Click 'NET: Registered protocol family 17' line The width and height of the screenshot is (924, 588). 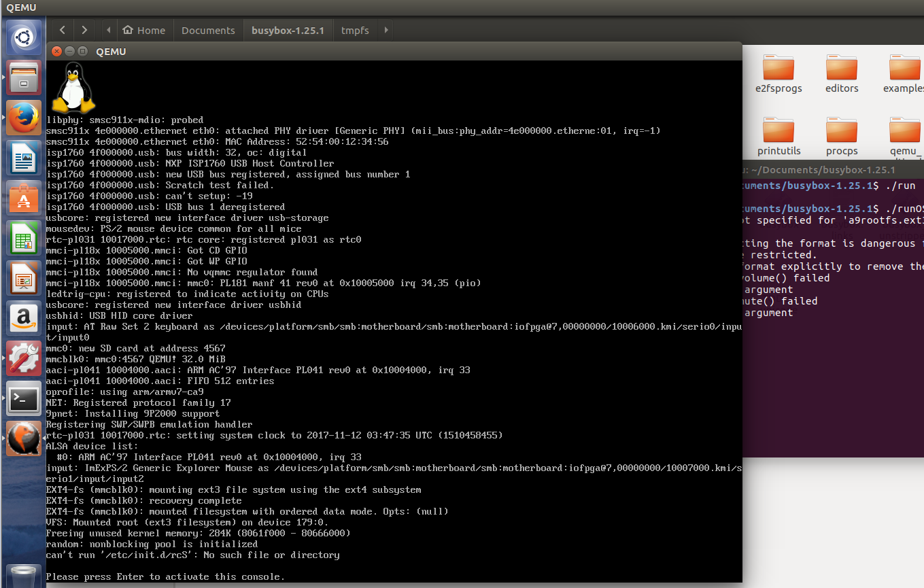[x=138, y=402]
